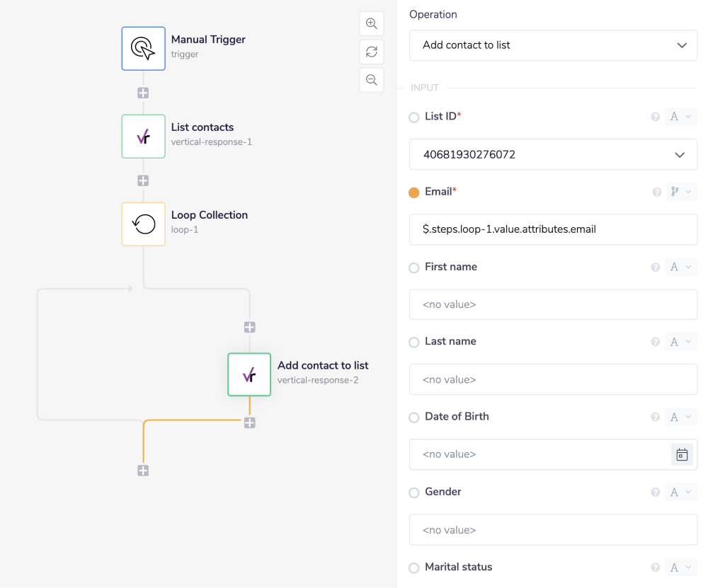The height and width of the screenshot is (588, 708).
Task: Enable the First name radio button
Action: [x=414, y=268]
